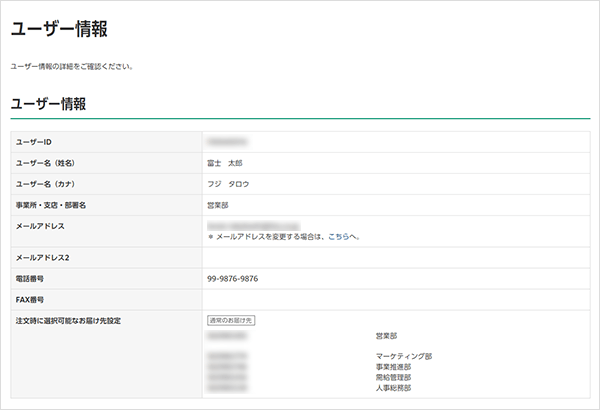Click the 事業所・支店・部署名 label
This screenshot has height=410, width=600.
click(52, 205)
